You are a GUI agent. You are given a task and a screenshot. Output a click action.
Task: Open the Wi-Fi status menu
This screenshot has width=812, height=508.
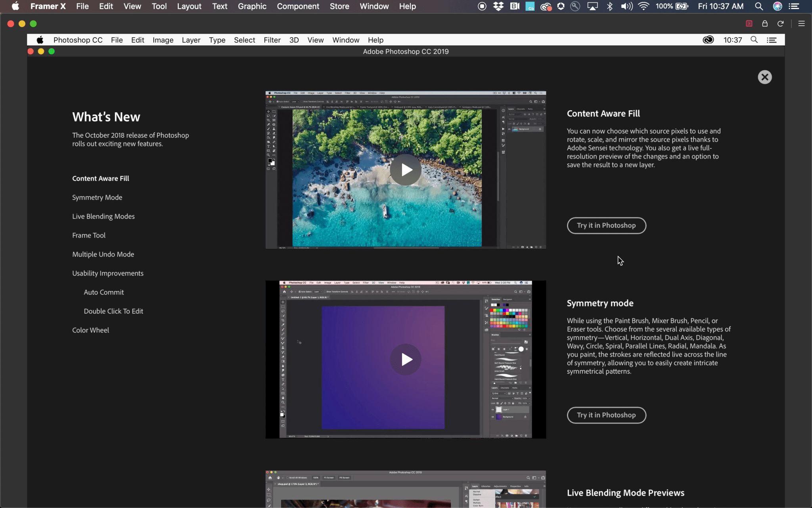tap(643, 6)
